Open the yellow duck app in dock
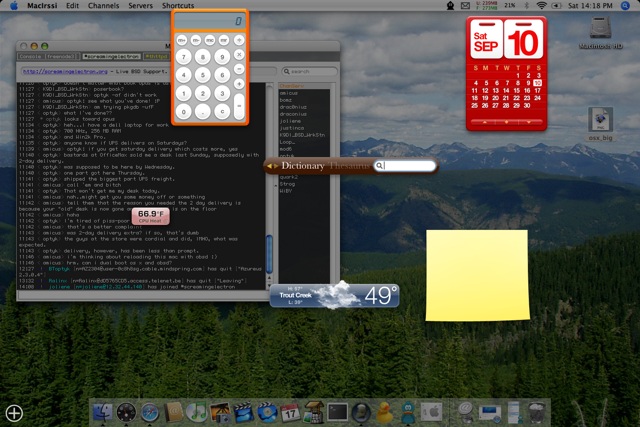Image resolution: width=640 pixels, height=427 pixels. pyautogui.click(x=384, y=412)
